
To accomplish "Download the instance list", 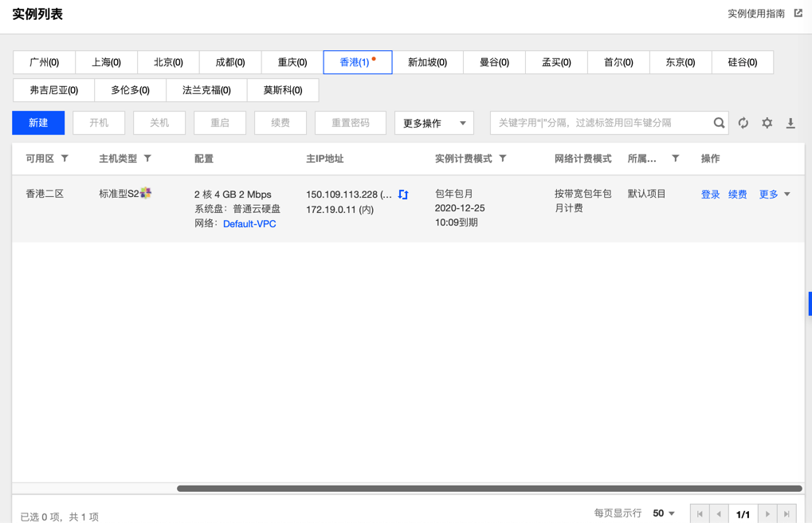I will point(790,123).
